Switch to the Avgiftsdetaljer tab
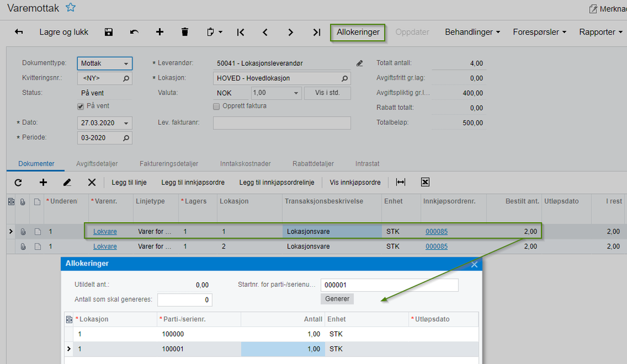Image resolution: width=627 pixels, height=364 pixels. click(x=97, y=164)
